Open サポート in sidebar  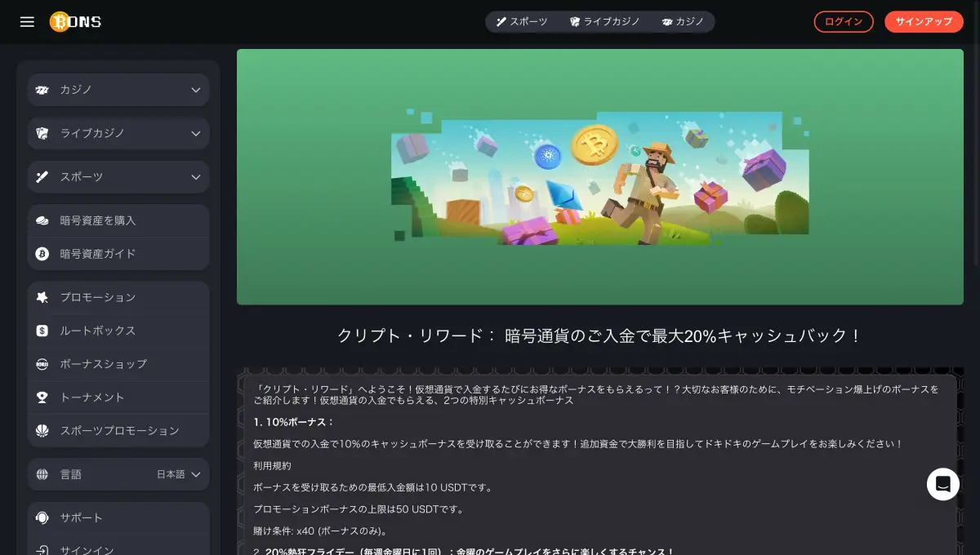(x=118, y=517)
